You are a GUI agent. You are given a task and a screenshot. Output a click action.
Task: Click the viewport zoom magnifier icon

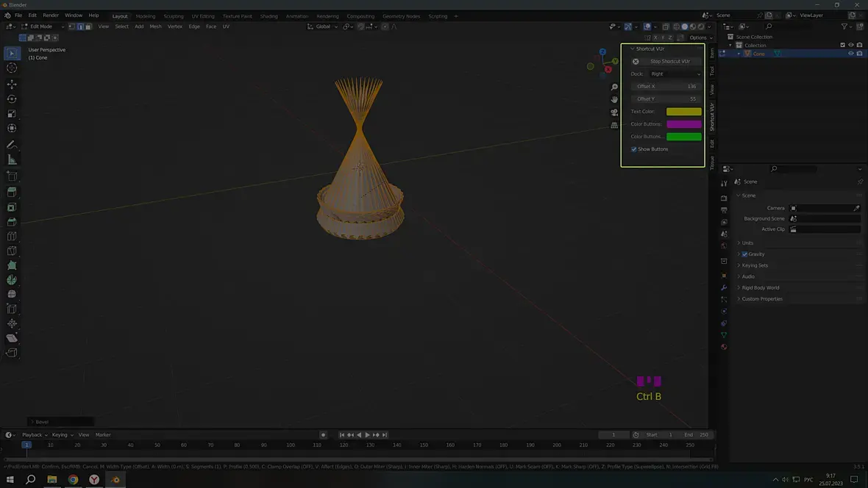614,87
